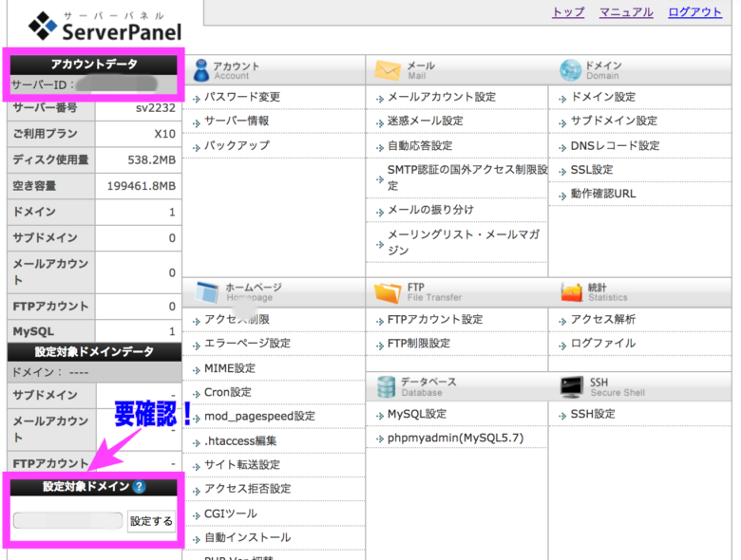Open FTPアカウント設定
Screen dimensions: 741x560
pos(435,319)
